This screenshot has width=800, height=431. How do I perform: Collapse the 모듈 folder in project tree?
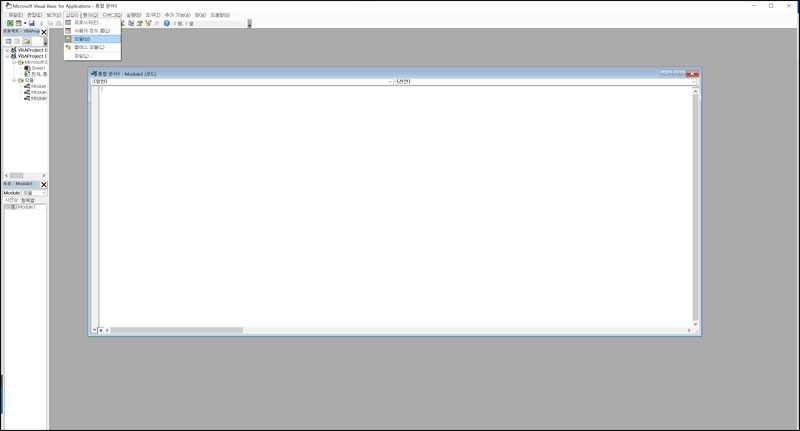coord(15,80)
